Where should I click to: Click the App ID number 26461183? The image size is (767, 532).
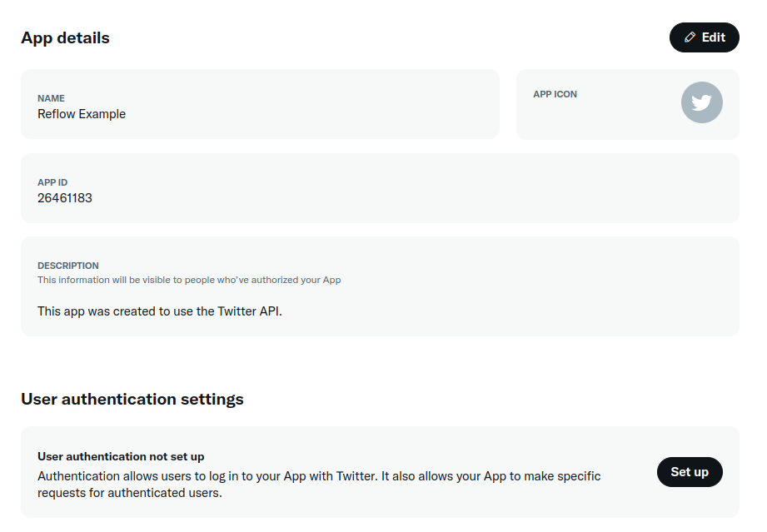[65, 198]
